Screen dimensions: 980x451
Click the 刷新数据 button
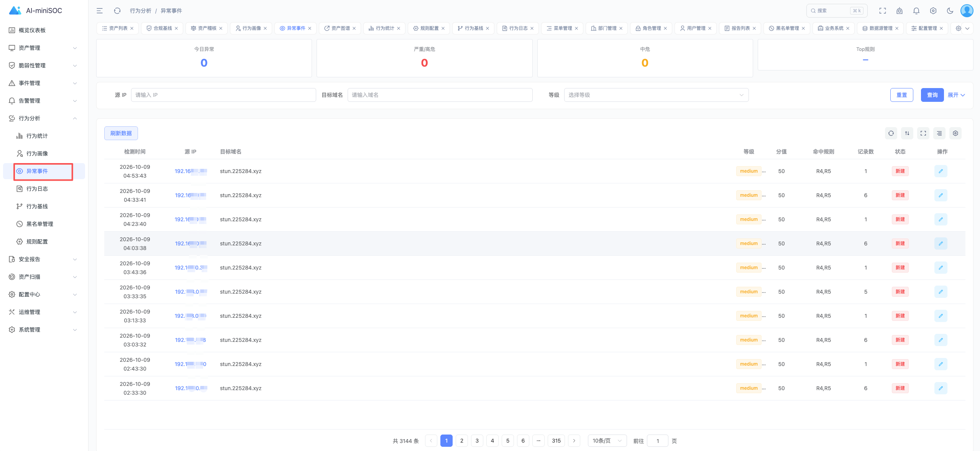[121, 133]
